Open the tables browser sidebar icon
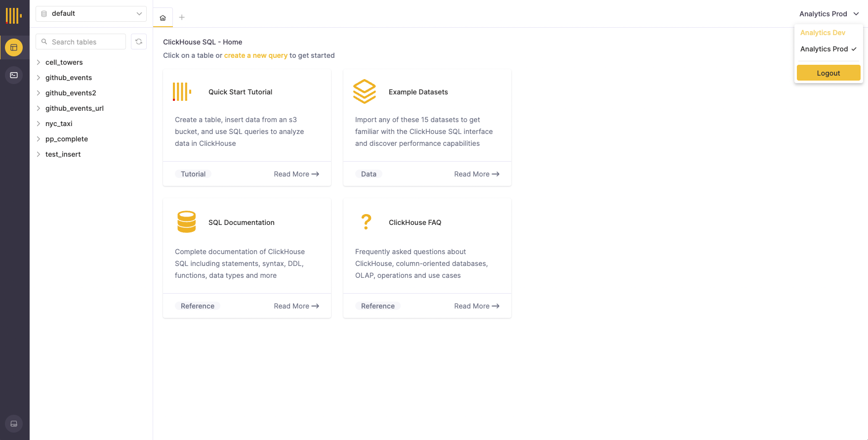The width and height of the screenshot is (868, 440). click(14, 47)
